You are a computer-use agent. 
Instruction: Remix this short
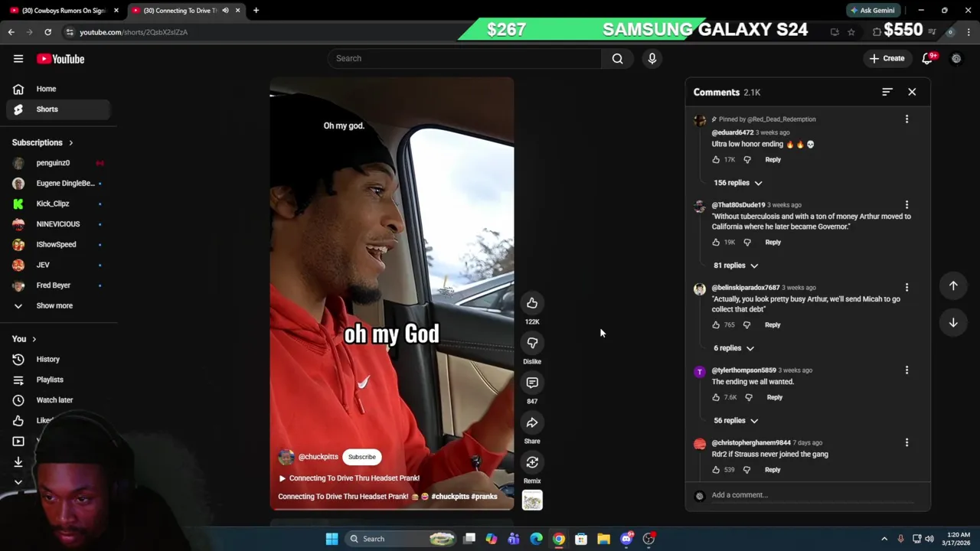coord(532,462)
